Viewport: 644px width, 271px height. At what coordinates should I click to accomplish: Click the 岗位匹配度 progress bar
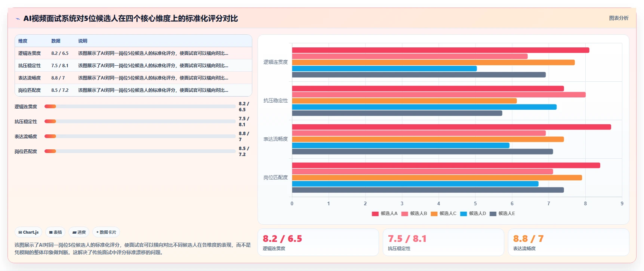tap(140, 151)
